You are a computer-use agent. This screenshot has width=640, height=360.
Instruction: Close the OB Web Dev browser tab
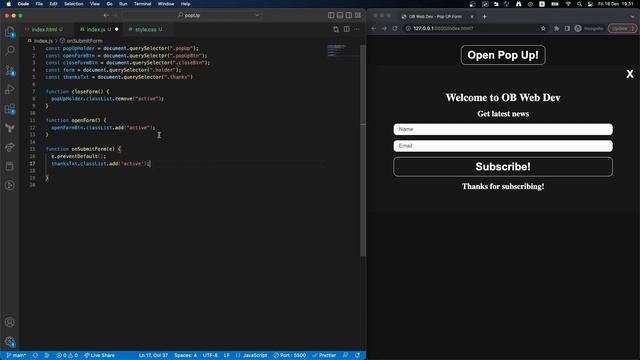472,17
